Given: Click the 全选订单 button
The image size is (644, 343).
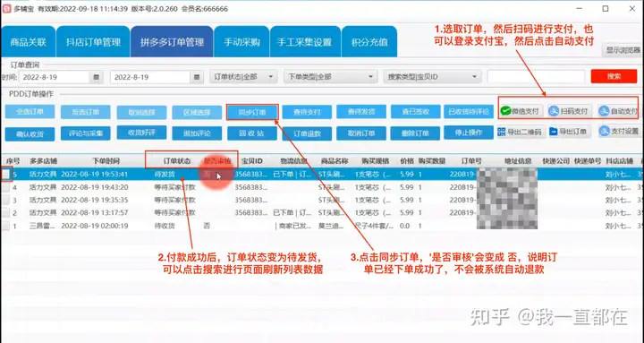Looking at the screenshot, I should (30, 112).
